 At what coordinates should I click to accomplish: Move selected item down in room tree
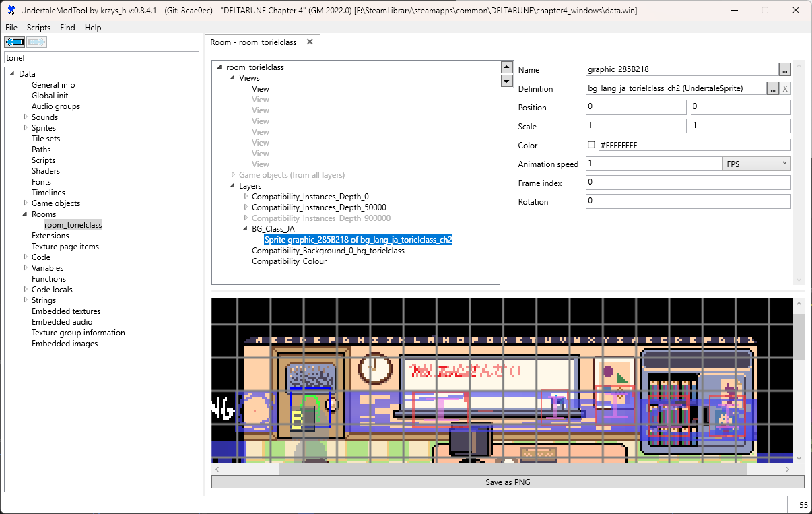coord(507,82)
